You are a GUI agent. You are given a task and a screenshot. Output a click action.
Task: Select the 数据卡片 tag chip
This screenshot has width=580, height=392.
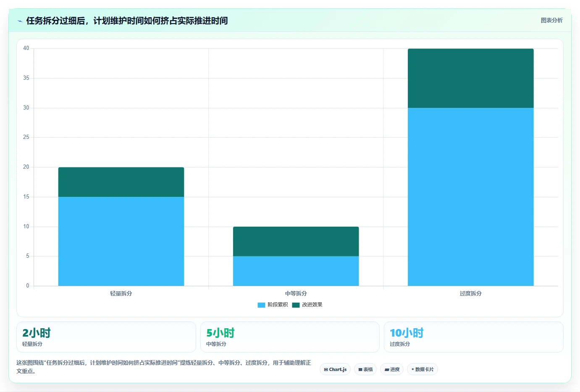tap(423, 369)
